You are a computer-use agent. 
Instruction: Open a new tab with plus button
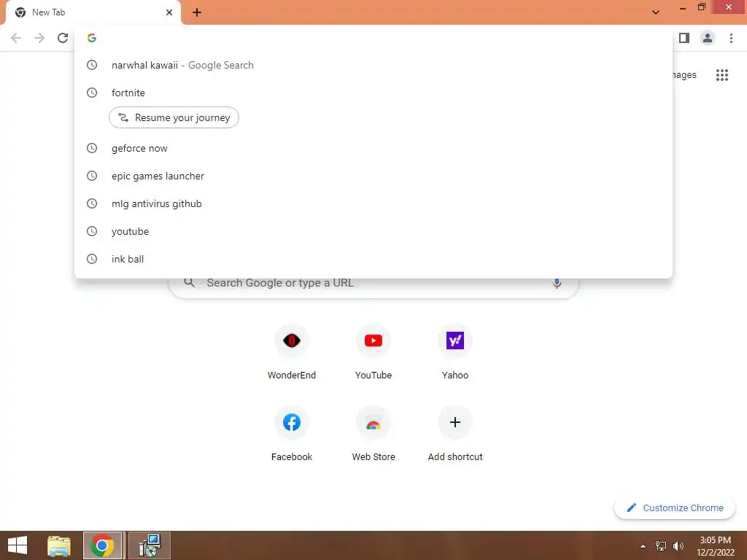coord(197,12)
